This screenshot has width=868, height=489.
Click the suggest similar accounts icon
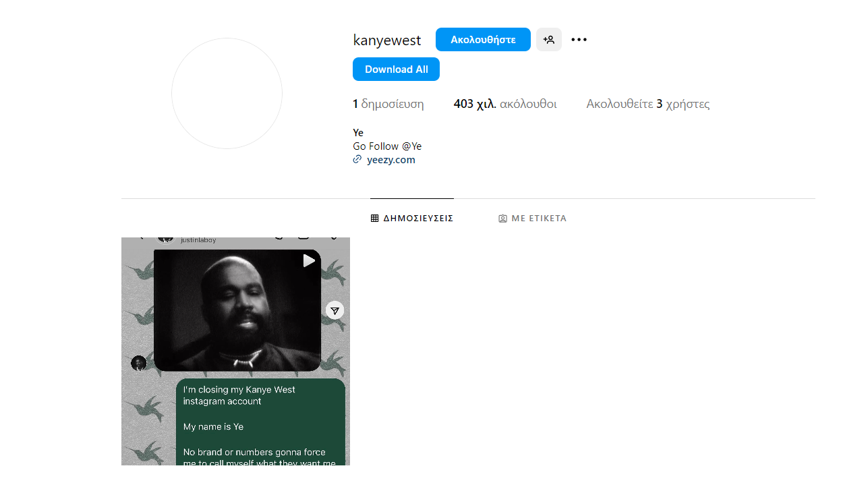tap(548, 40)
